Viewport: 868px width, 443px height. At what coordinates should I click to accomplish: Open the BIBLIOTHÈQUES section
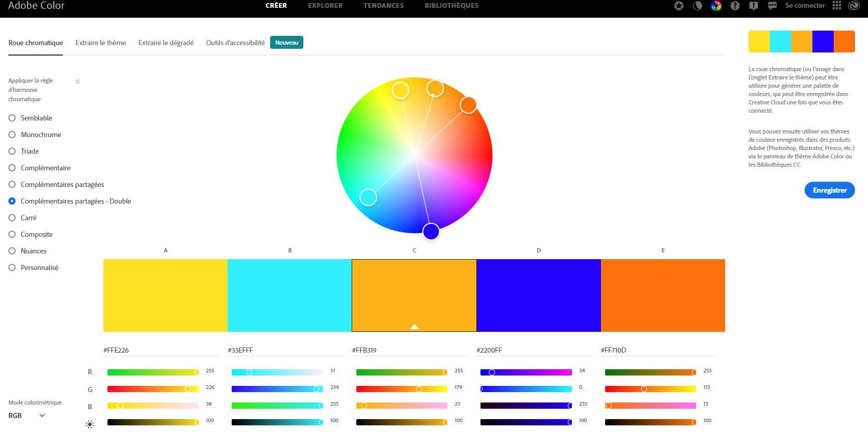tap(451, 6)
